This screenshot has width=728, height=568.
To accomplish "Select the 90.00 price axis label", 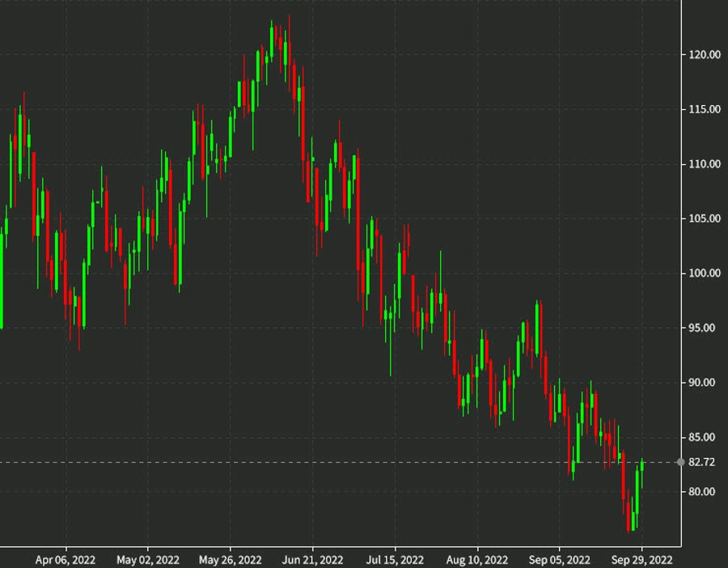I will click(x=701, y=382).
